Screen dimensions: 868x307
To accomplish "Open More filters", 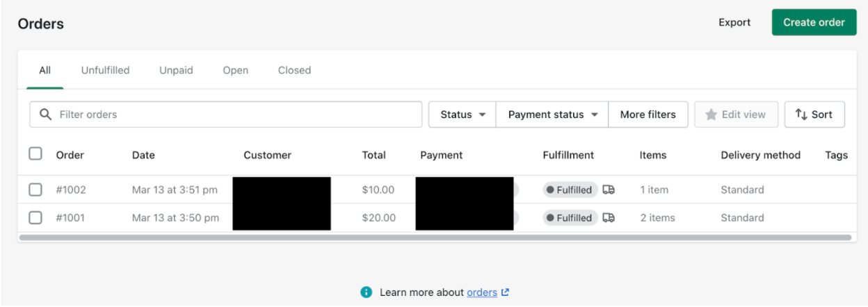I will [x=648, y=115].
